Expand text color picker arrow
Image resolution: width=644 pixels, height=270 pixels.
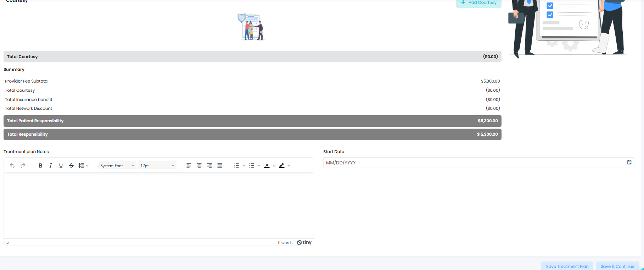274,165
